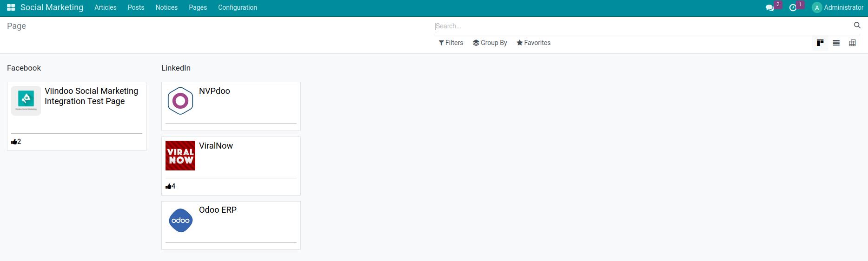Focus the Search input field
This screenshot has height=261, width=868.
(643, 26)
